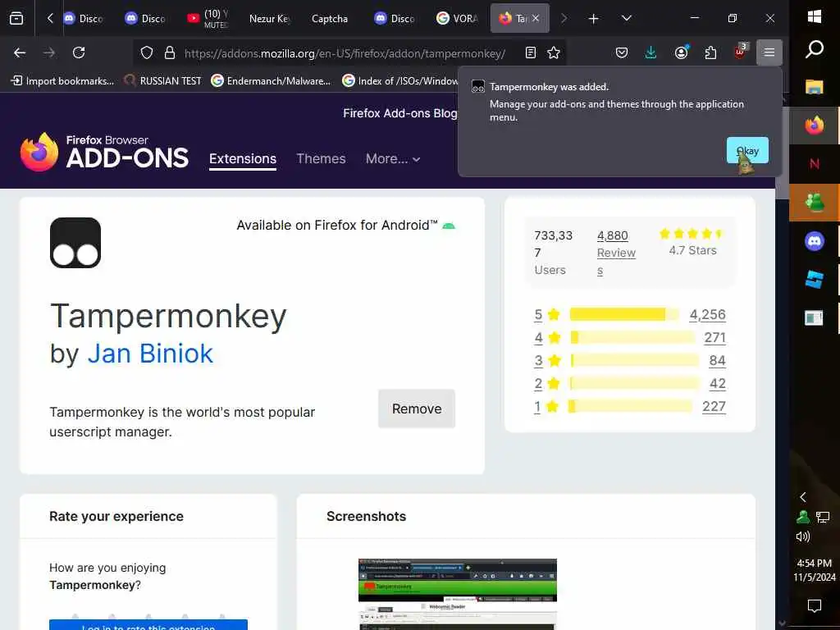Open Discord from the taskbar

pos(815,241)
